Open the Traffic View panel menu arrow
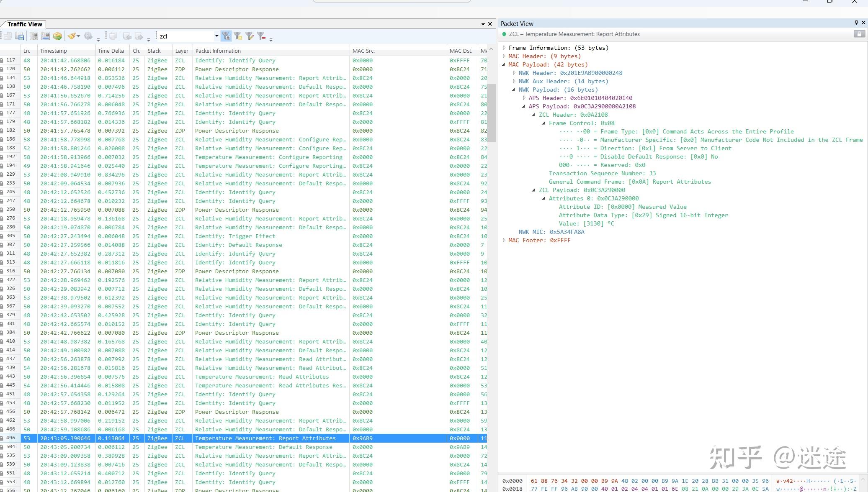 [483, 24]
